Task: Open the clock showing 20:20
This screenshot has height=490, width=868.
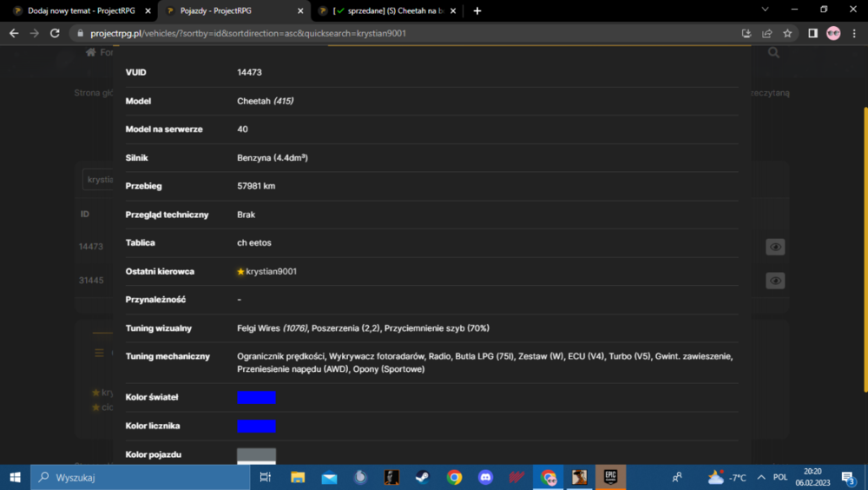Action: (x=812, y=477)
